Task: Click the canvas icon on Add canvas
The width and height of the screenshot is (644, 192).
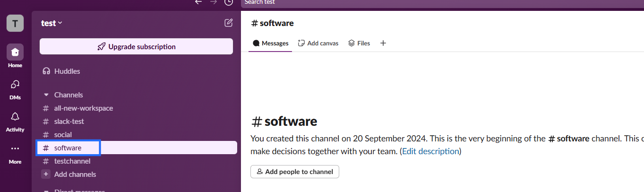Action: (301, 43)
